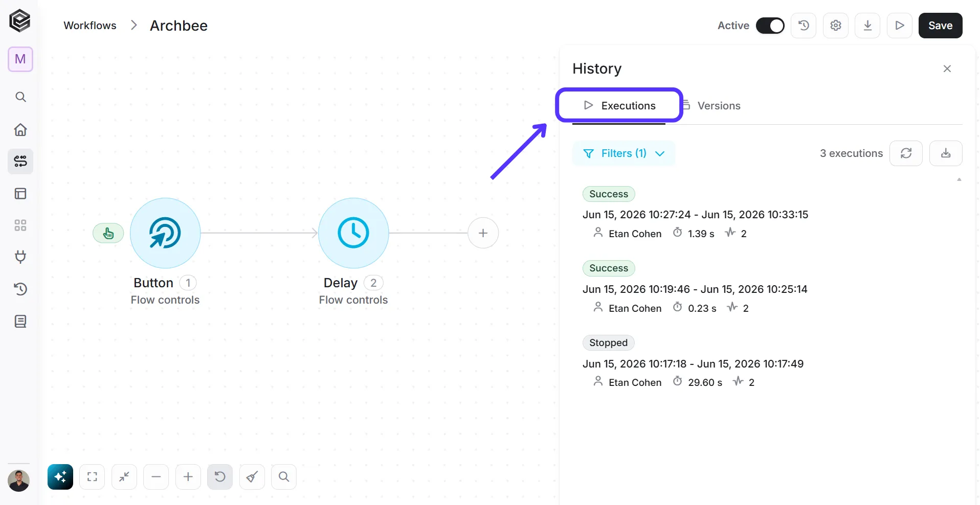Click the download icon in top bar
980x505 pixels.
click(x=867, y=26)
